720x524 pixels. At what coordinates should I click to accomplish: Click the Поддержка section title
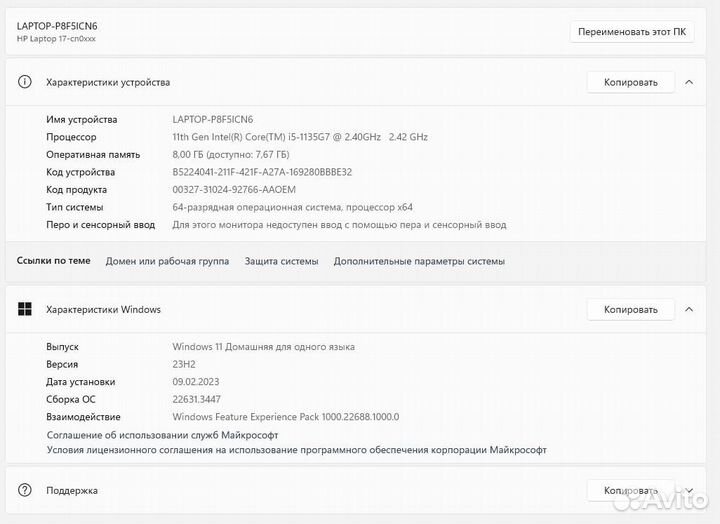[72, 490]
